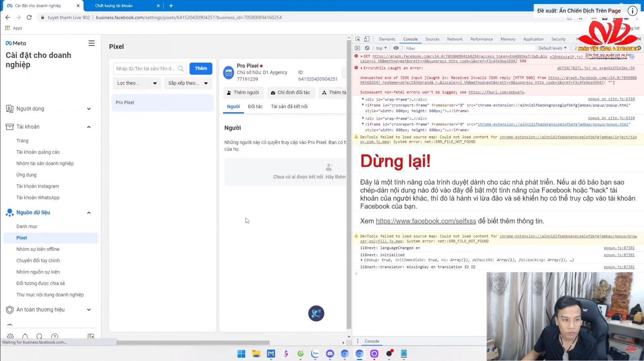Open the settings gear in sidebar footer
644x361 pixels.
point(10,336)
